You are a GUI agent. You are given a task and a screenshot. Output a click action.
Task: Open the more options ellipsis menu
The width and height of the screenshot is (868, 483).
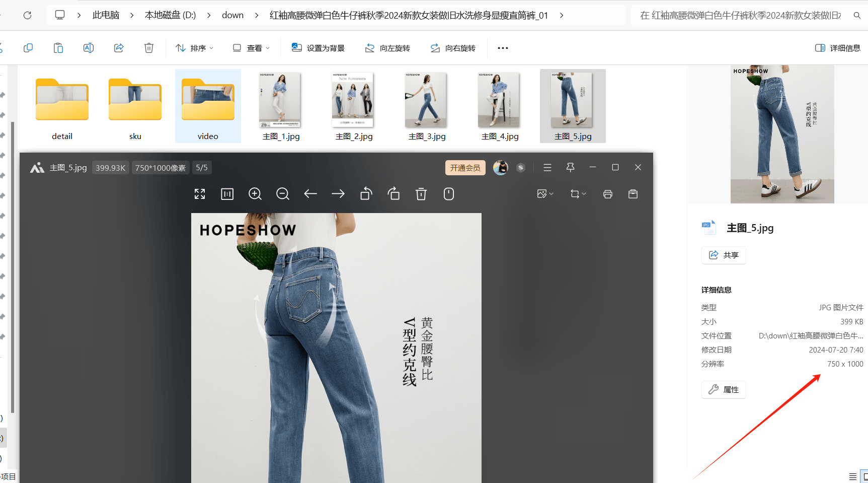click(503, 48)
